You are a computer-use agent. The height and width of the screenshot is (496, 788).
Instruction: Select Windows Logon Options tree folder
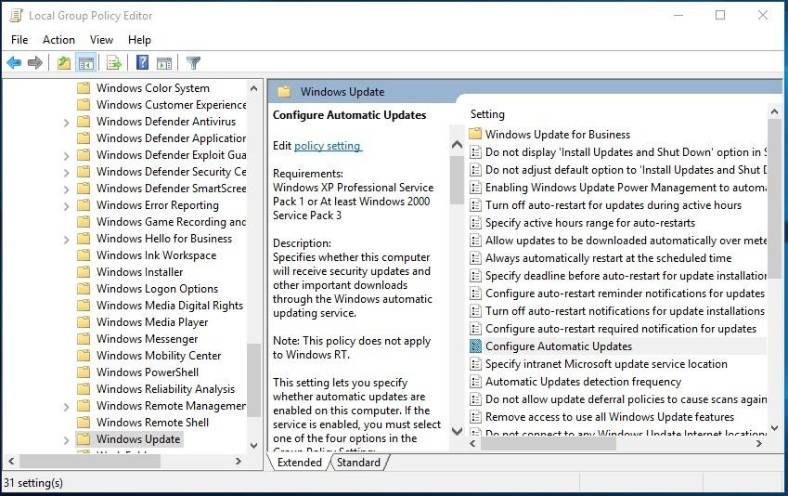tap(157, 288)
